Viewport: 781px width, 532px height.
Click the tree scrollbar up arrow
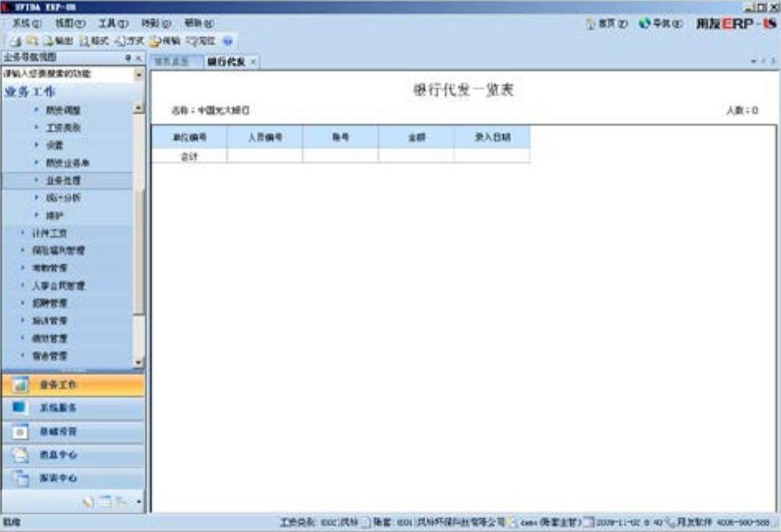(138, 108)
